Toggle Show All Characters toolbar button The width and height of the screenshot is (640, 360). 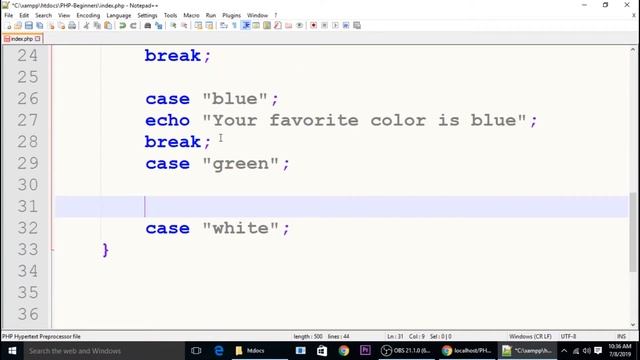pos(234,26)
